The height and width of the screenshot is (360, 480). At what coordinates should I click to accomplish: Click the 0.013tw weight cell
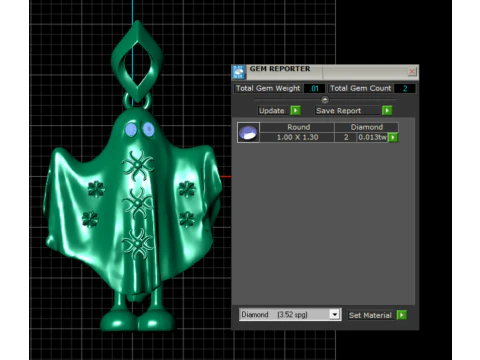[372, 137]
